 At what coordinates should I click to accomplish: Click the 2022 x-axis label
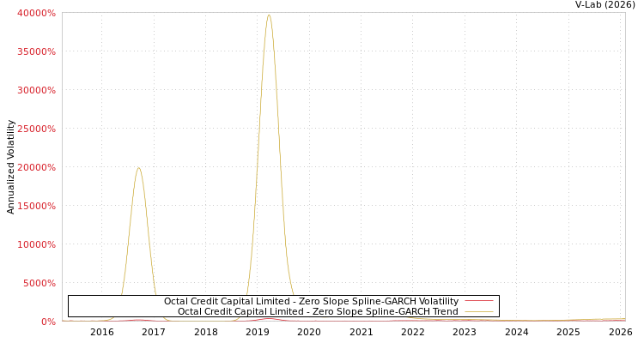413,332
